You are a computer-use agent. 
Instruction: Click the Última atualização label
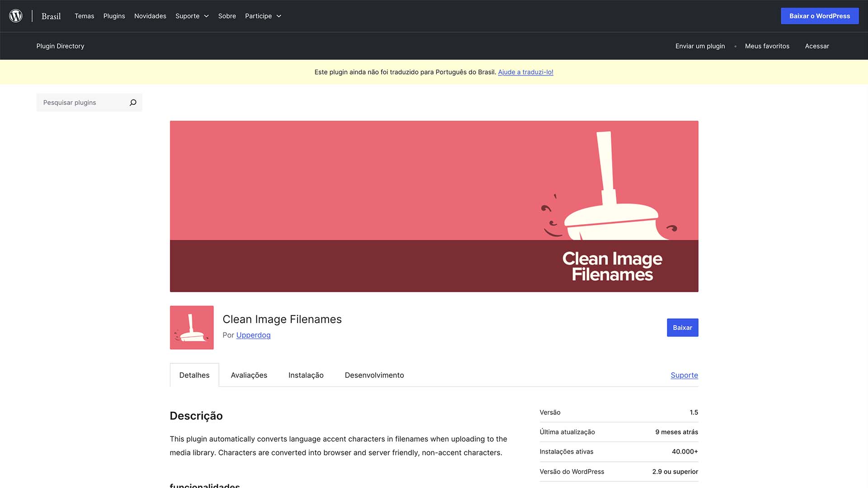567,432
